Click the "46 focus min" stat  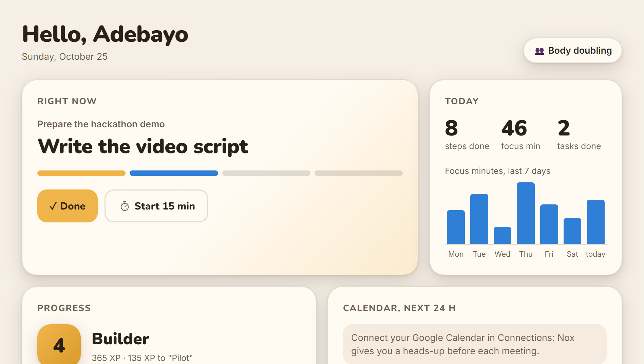520,134
